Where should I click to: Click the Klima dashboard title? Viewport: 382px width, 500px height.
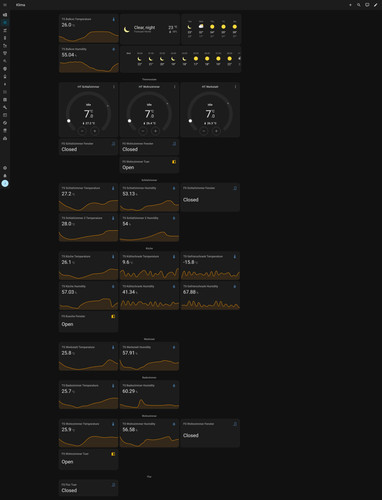point(20,5)
